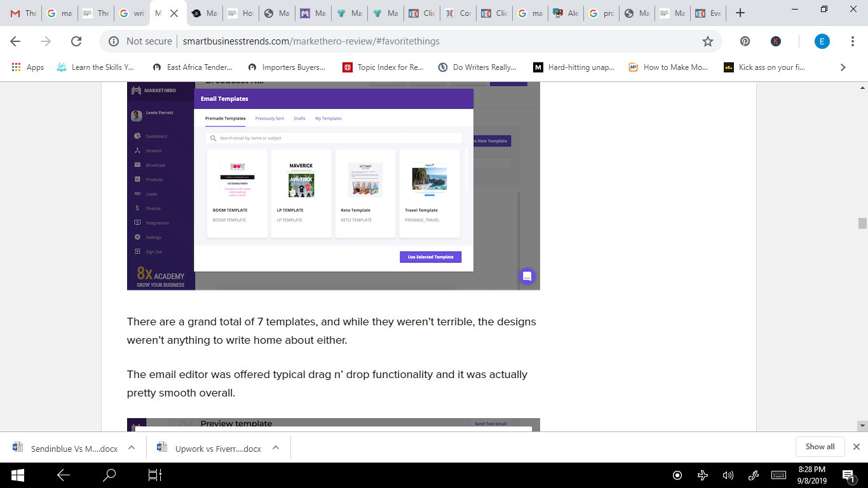Open the downloaded Sendinblue Vs M....docx file
Screen dimensions: 868x488
click(x=65, y=448)
